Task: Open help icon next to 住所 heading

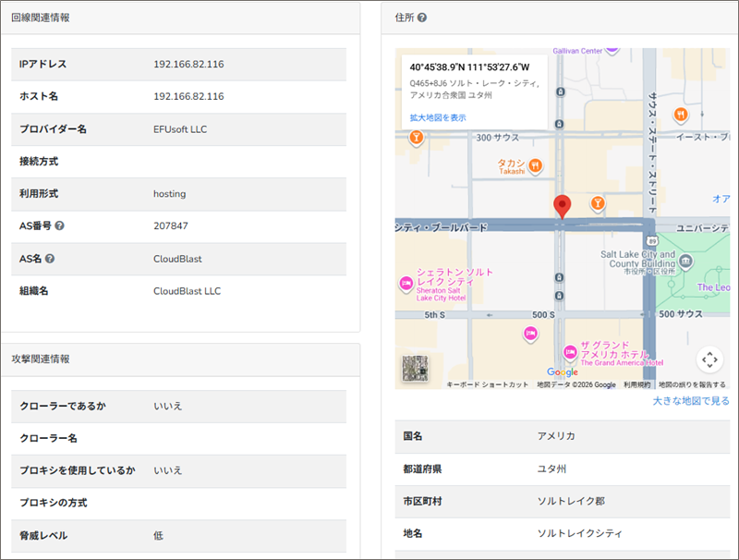Action: (422, 18)
